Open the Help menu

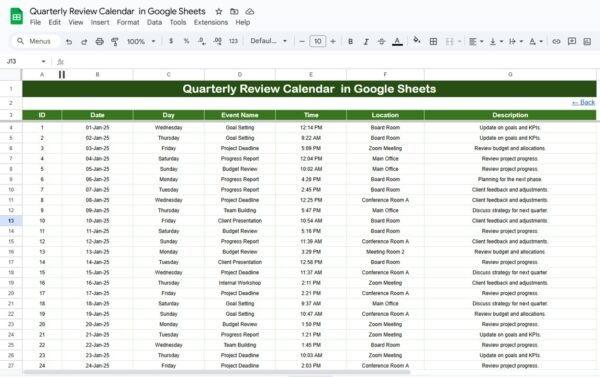click(x=243, y=23)
